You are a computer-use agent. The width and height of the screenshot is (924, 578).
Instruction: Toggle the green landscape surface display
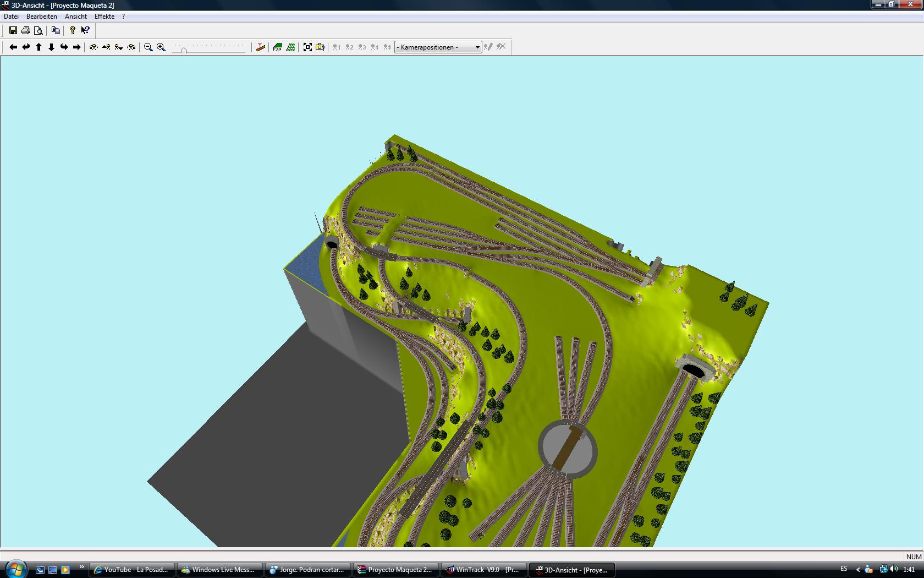tap(278, 47)
